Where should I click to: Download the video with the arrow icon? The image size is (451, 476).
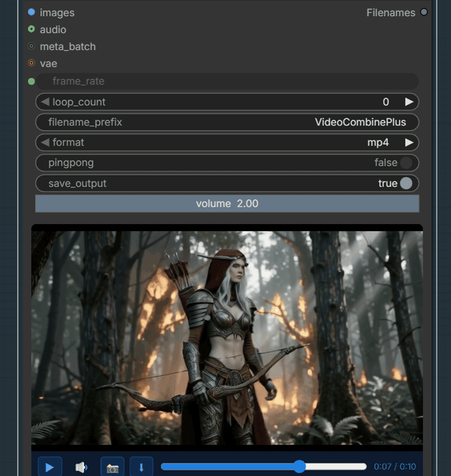[142, 467]
